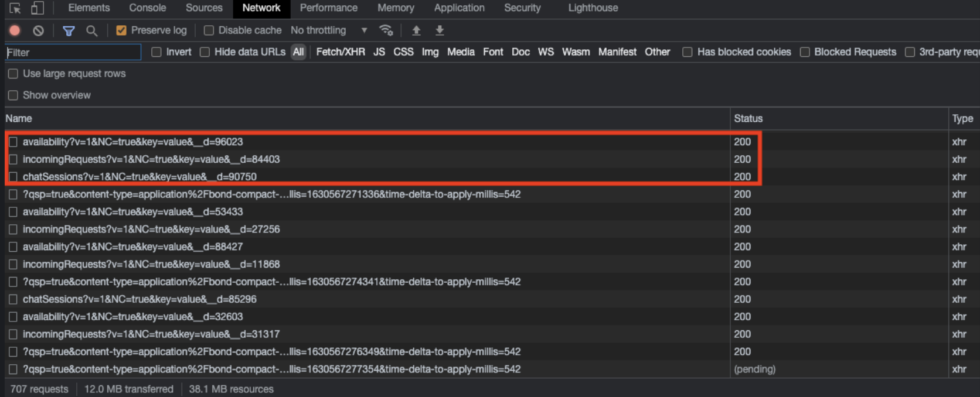The image size is (980, 397).
Task: Filter by Font requests
Action: (493, 52)
